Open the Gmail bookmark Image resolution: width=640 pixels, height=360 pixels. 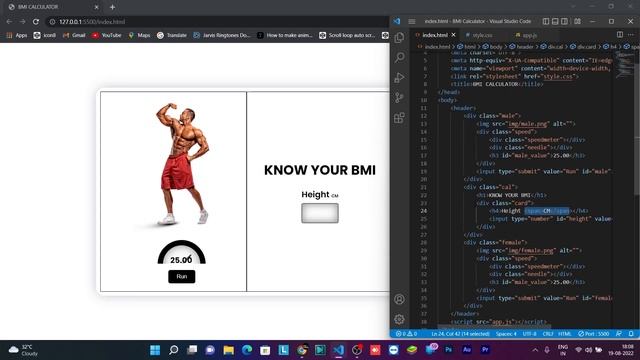tap(74, 36)
